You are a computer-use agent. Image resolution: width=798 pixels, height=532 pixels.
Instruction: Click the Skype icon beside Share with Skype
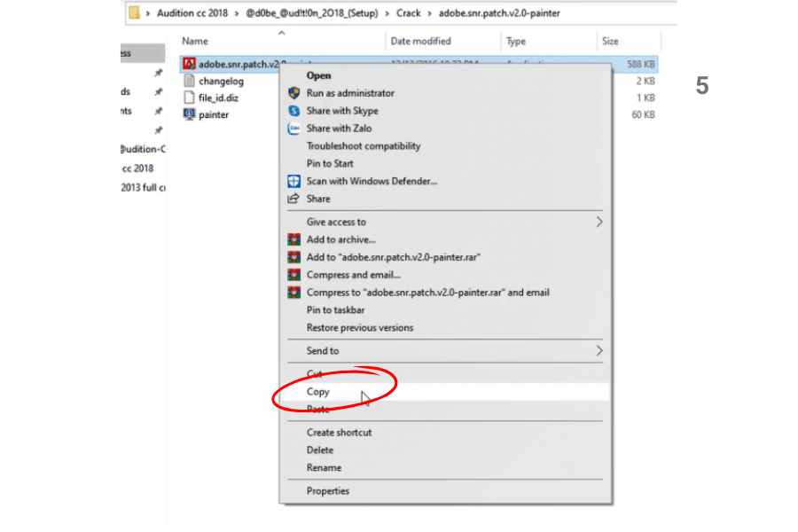[294, 111]
